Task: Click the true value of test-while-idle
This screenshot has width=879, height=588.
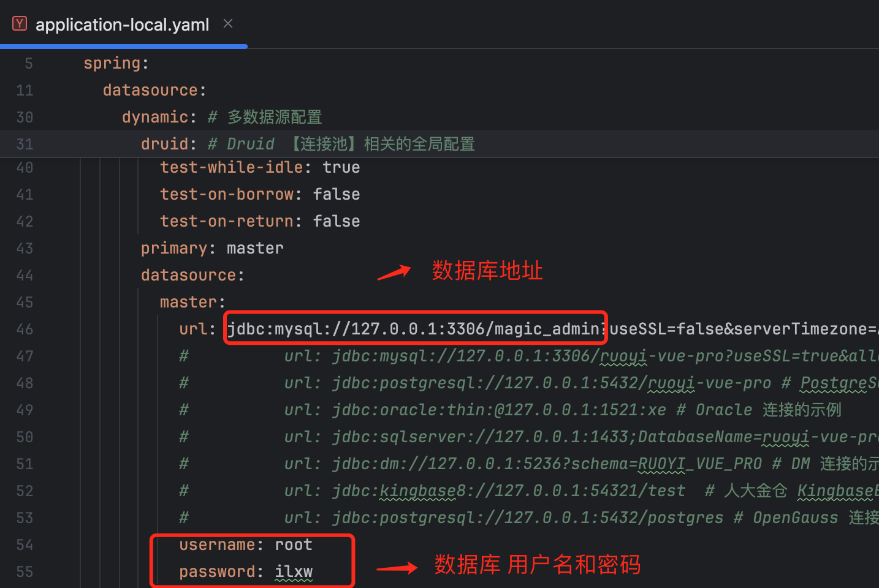Action: [341, 167]
